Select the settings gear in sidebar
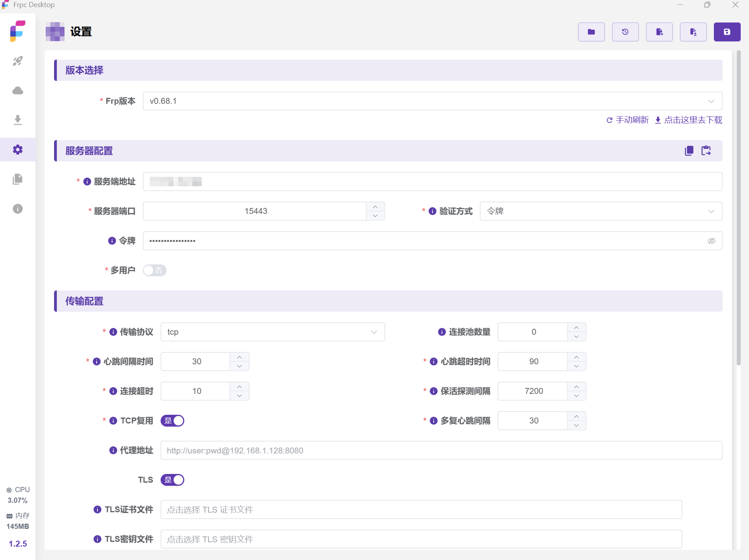 pyautogui.click(x=18, y=150)
